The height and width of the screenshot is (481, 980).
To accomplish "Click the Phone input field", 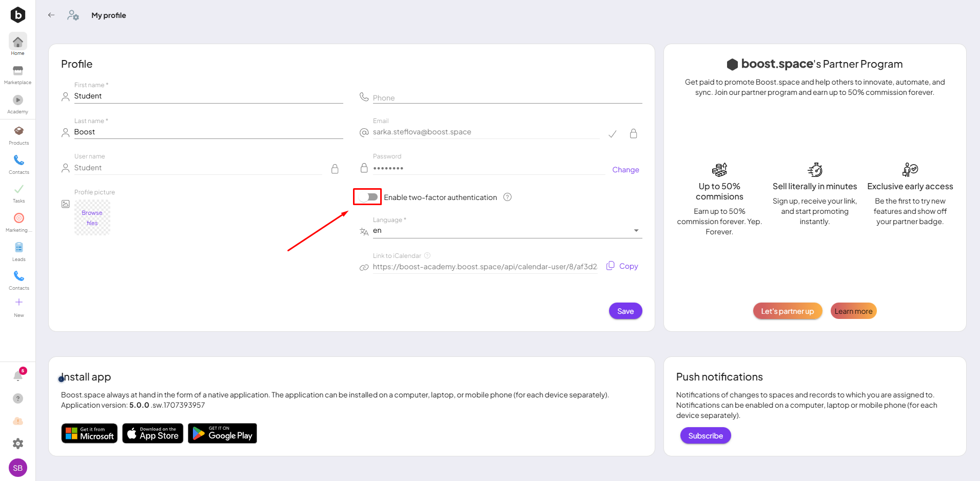I will pos(506,97).
